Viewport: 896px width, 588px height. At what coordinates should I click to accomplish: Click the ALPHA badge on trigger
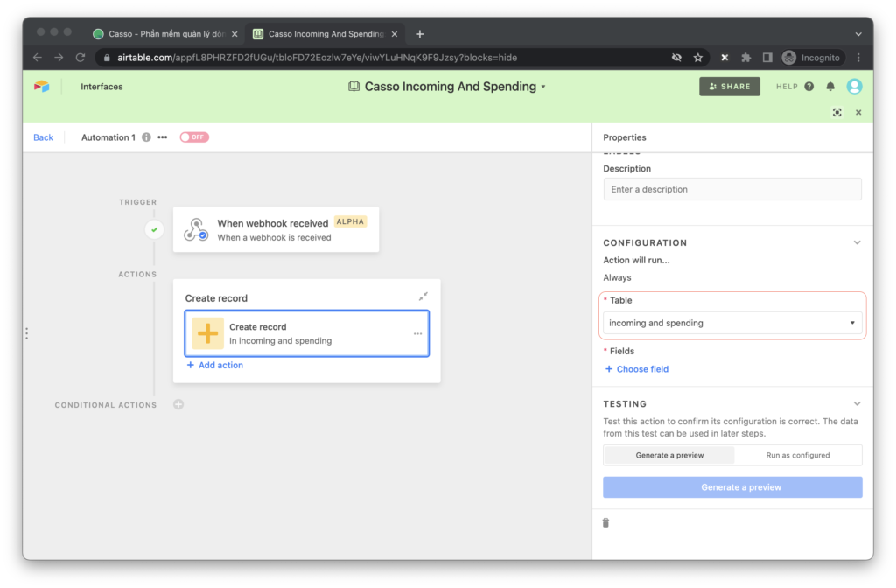point(350,221)
